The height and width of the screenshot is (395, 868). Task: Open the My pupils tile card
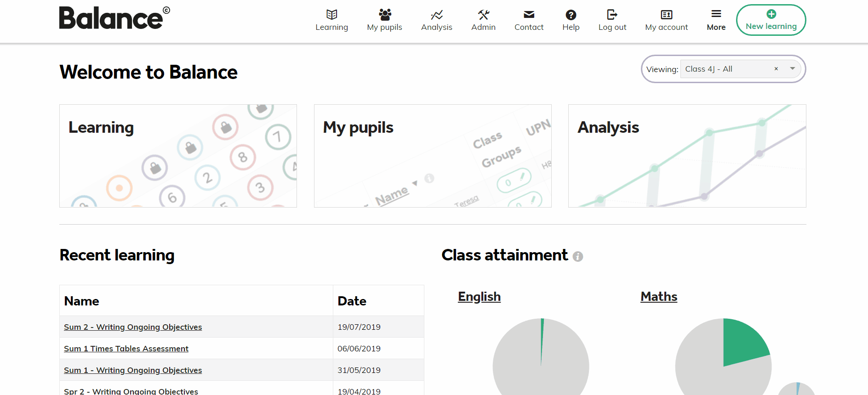[x=433, y=156]
